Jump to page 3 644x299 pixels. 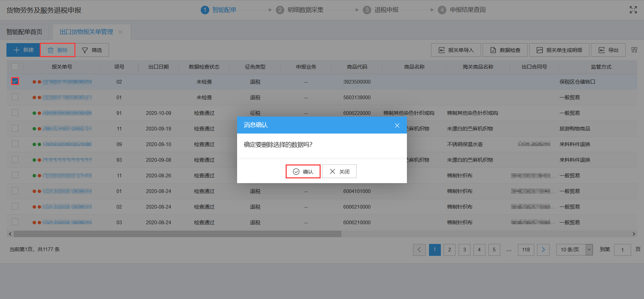464,250
